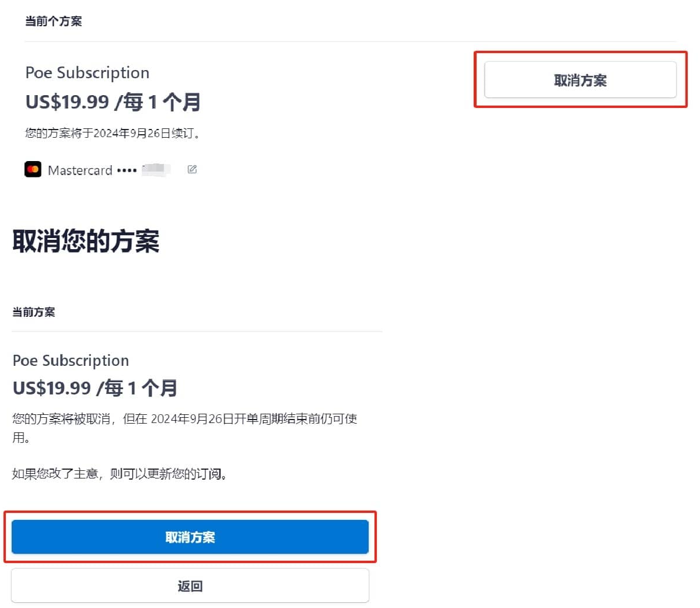Select Poe Subscription title under 取消您的方案
This screenshot has height=608, width=700.
(x=71, y=361)
